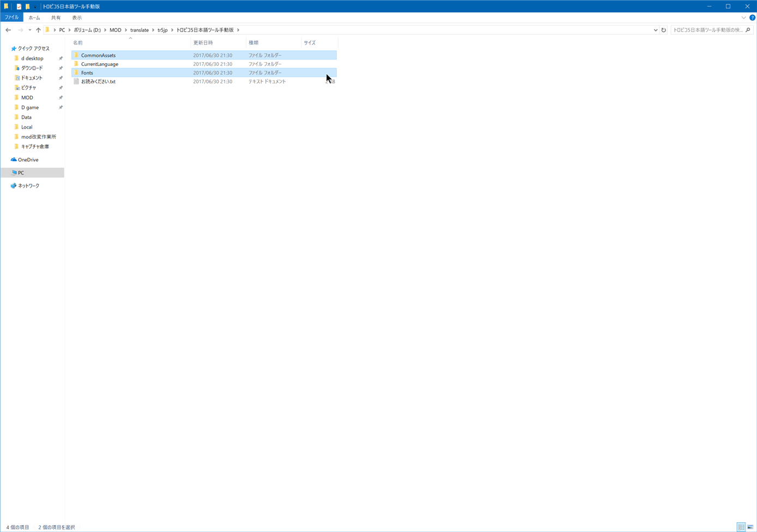The width and height of the screenshot is (757, 532).
Task: Open the recent locations dropdown
Action: (x=29, y=30)
